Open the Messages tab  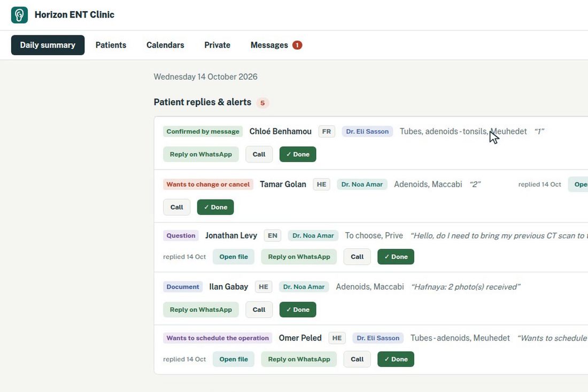click(276, 45)
